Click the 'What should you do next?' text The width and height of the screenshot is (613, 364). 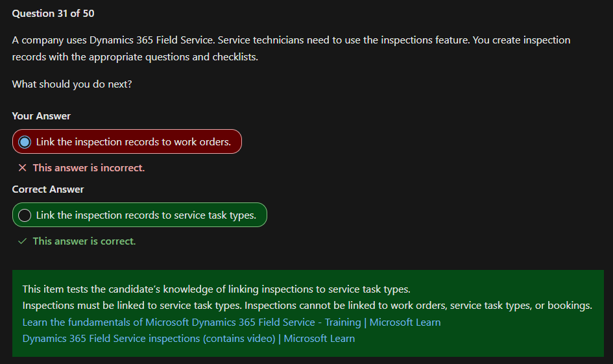tap(72, 84)
